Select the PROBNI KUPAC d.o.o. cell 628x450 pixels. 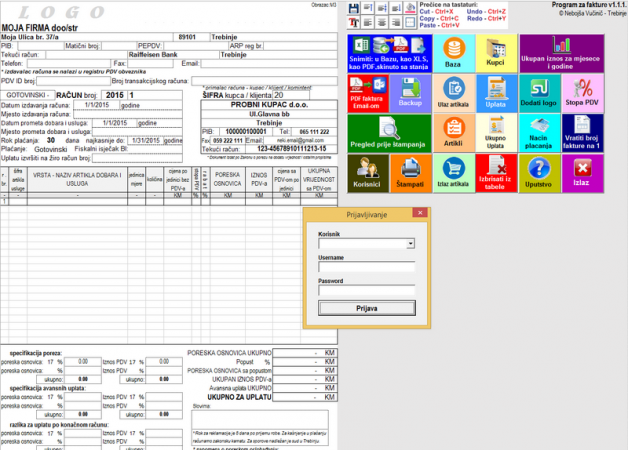[x=269, y=105]
